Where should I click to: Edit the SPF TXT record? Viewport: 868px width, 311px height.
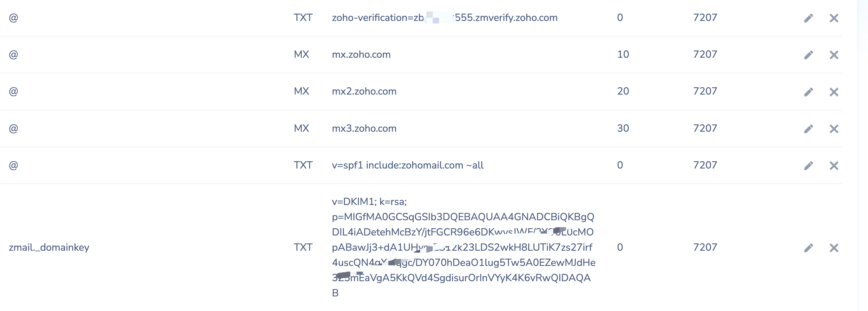tap(808, 165)
